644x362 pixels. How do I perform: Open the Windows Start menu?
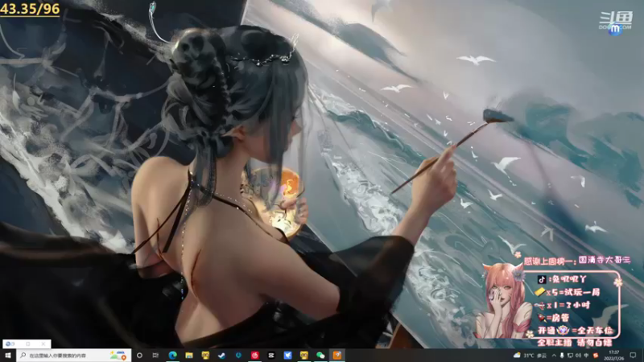coord(8,356)
